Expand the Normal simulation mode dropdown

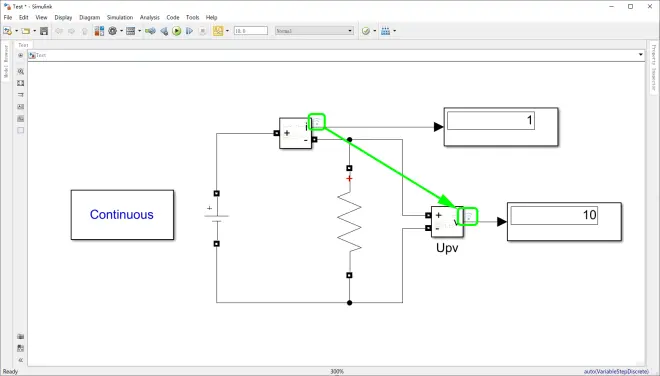click(314, 31)
